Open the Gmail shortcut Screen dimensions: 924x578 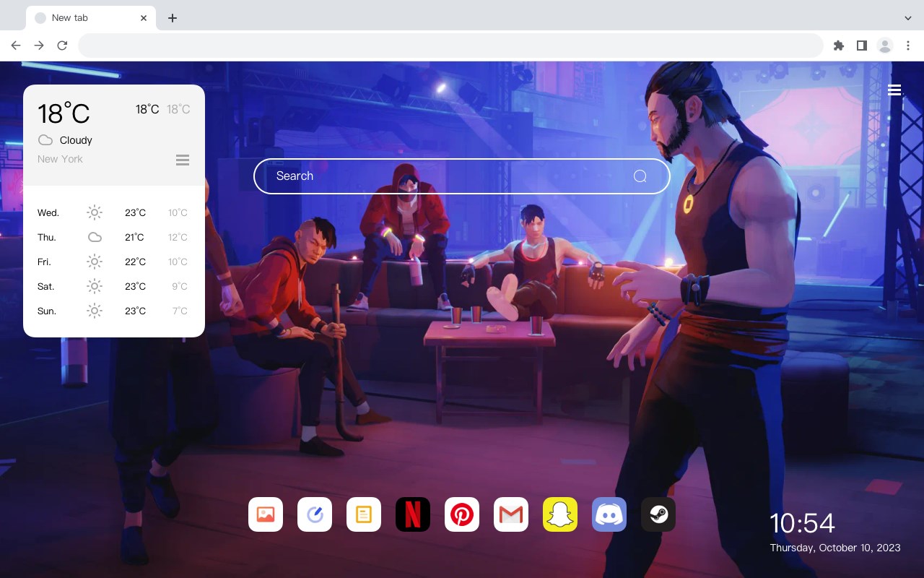click(x=511, y=514)
